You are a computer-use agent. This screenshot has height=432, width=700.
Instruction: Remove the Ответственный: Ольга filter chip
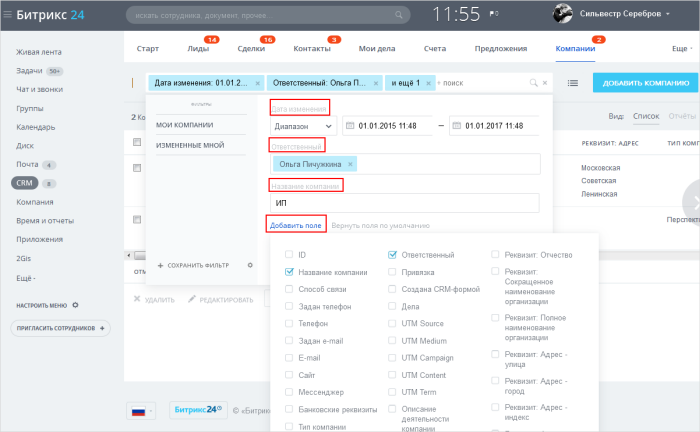[376, 83]
